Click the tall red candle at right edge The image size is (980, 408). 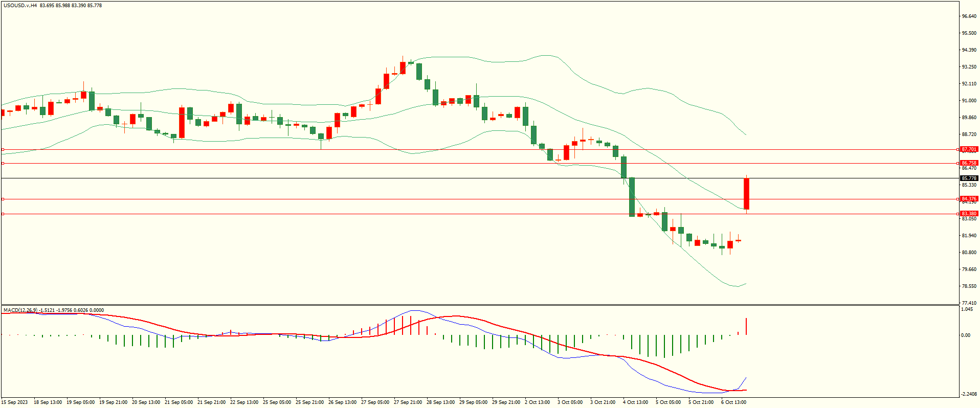(x=746, y=193)
